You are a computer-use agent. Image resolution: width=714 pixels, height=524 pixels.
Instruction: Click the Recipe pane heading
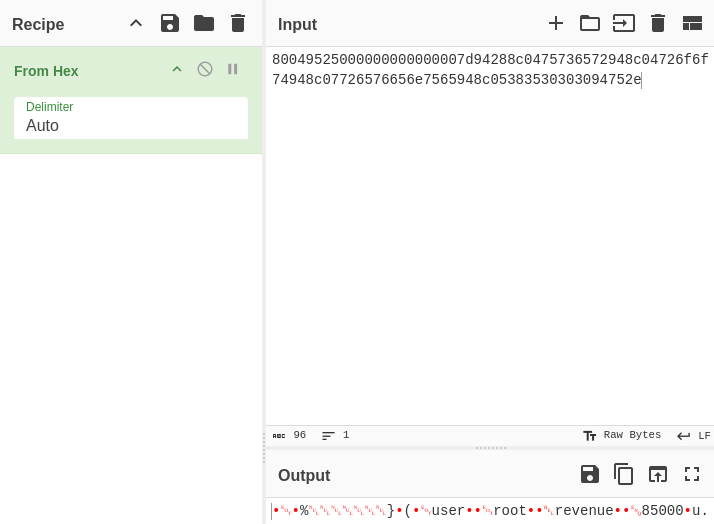point(38,24)
